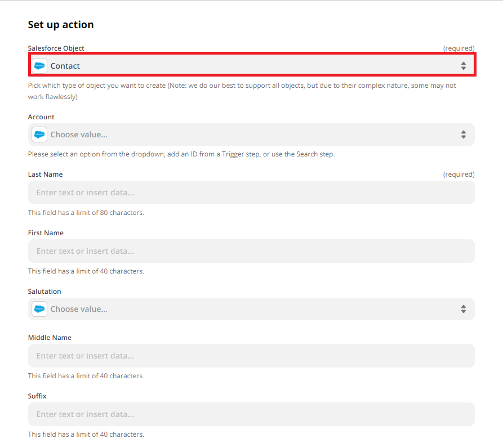Click the Account field label
The width and height of the screenshot is (503, 448).
click(41, 117)
